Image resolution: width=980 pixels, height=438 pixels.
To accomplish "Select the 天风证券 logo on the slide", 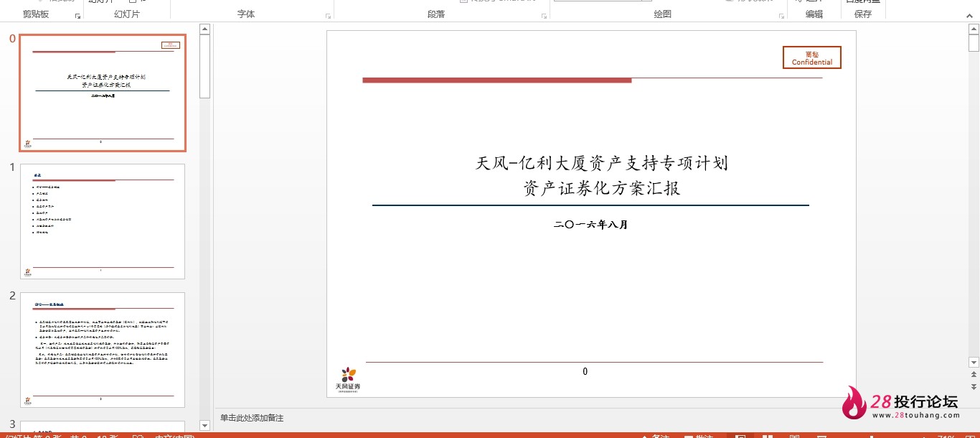I will (x=348, y=380).
